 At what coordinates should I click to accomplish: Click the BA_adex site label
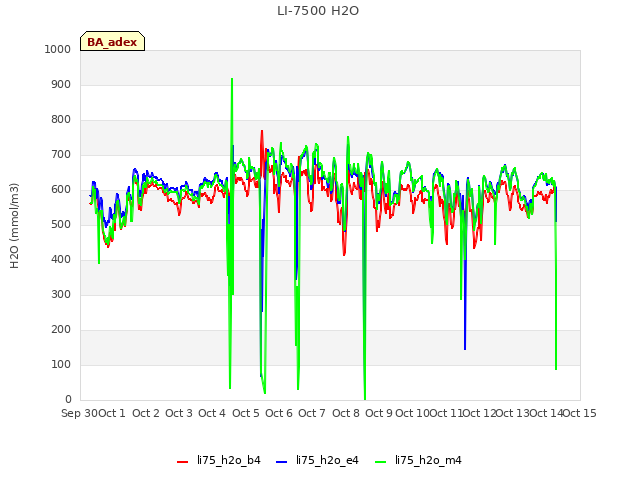click(x=112, y=41)
